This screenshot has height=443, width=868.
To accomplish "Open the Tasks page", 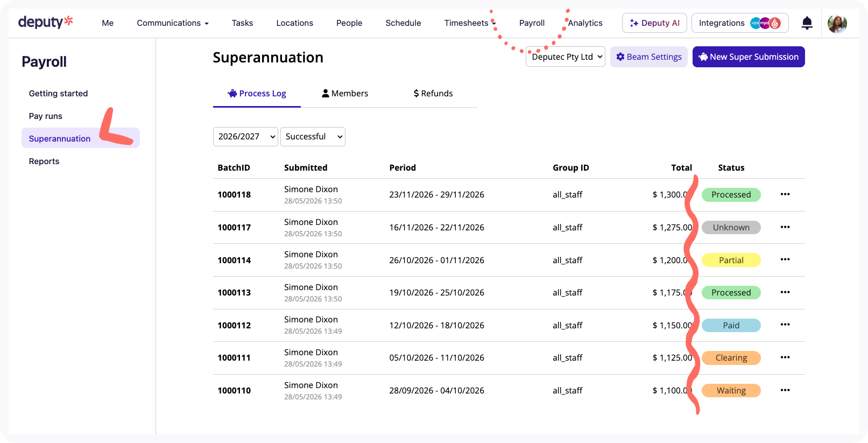I will (242, 23).
